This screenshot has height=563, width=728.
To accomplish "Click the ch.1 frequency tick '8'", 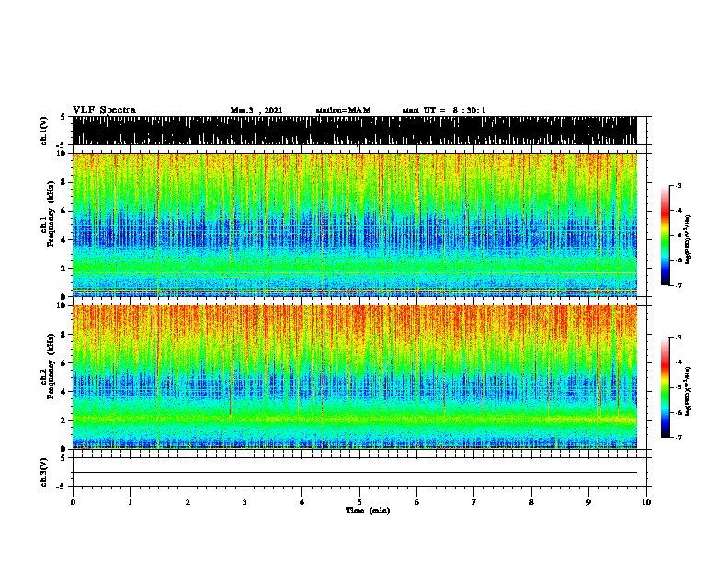I will coord(64,182).
